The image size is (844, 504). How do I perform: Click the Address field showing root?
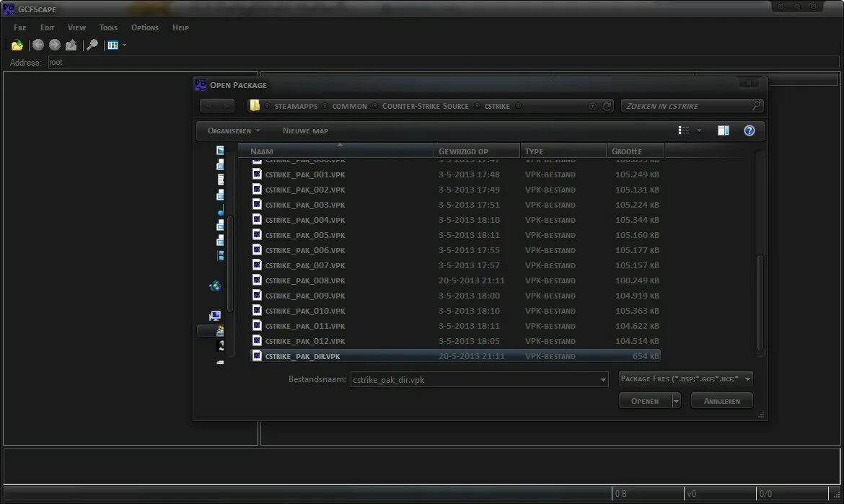(x=443, y=63)
